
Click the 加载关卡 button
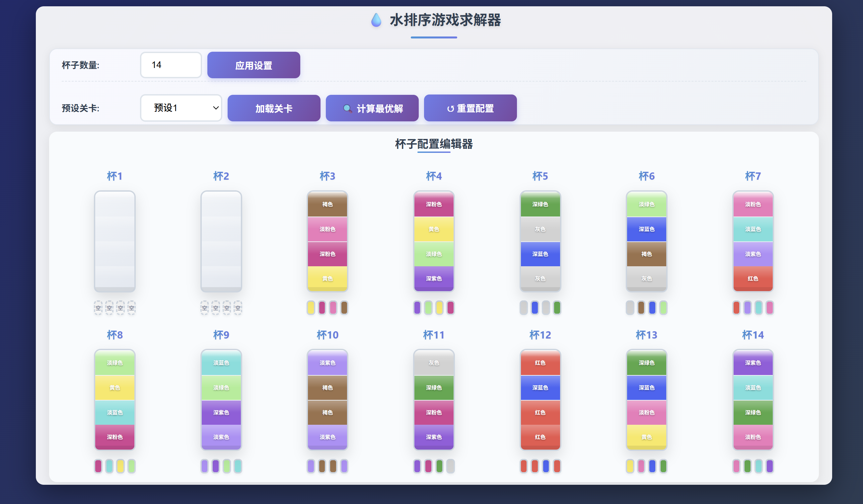tap(274, 108)
